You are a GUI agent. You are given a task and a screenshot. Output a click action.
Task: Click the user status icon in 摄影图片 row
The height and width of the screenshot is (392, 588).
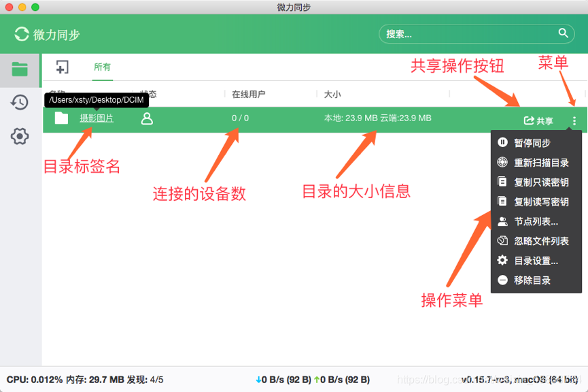click(147, 118)
